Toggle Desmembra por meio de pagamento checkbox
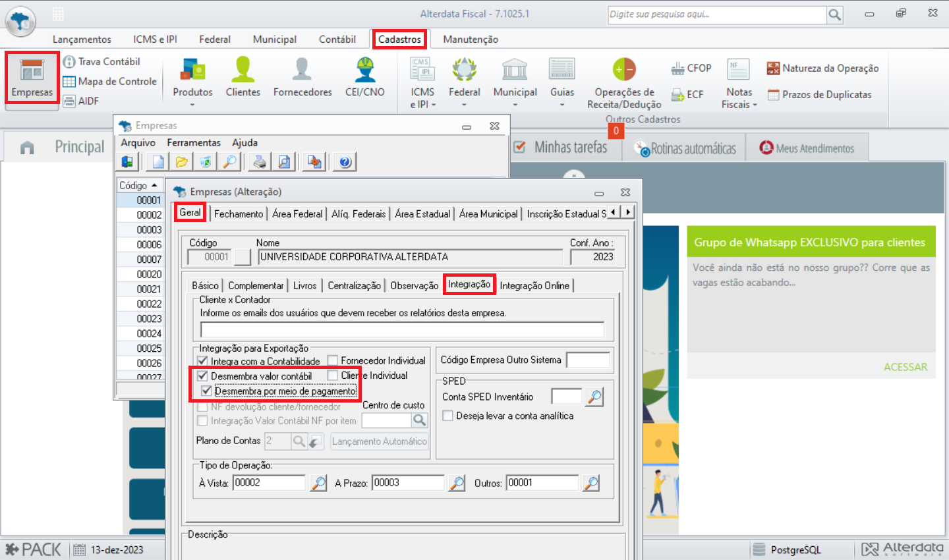 click(206, 391)
